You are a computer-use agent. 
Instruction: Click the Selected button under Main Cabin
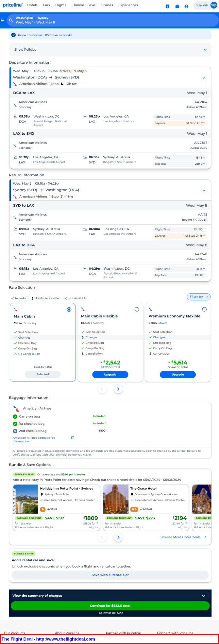pyautogui.click(x=43, y=374)
